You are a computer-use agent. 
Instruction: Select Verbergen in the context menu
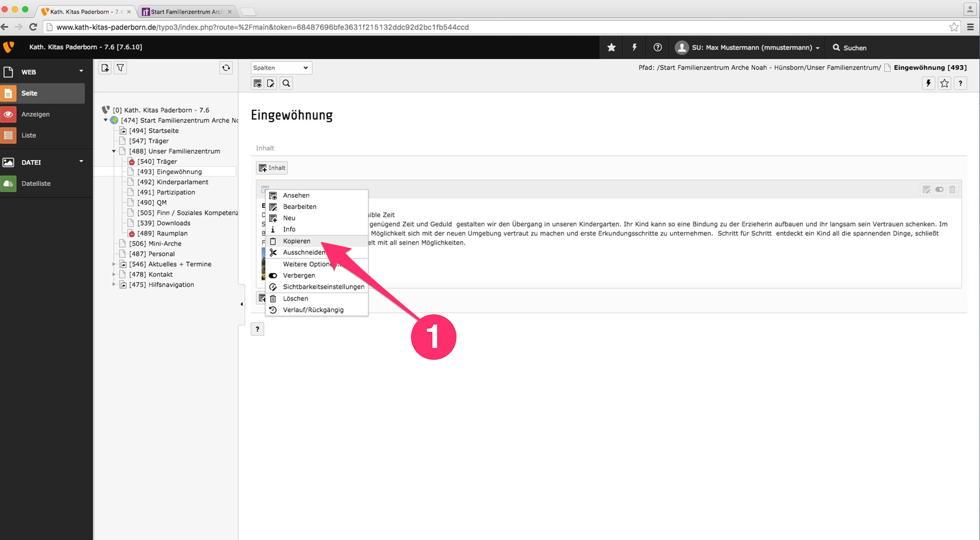299,275
